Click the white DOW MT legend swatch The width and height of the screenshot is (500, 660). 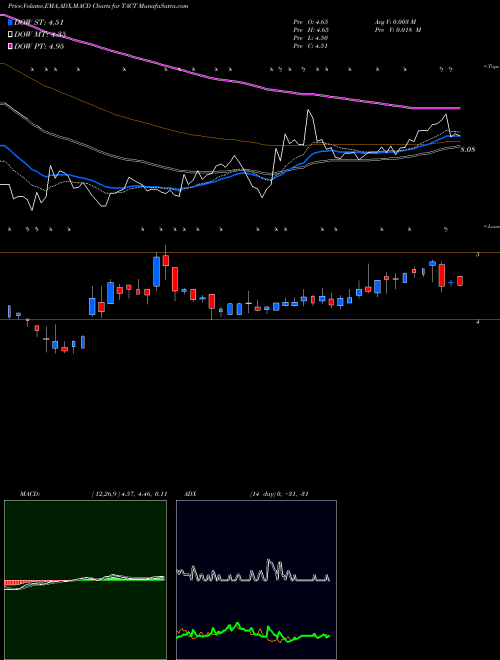tap(11, 34)
